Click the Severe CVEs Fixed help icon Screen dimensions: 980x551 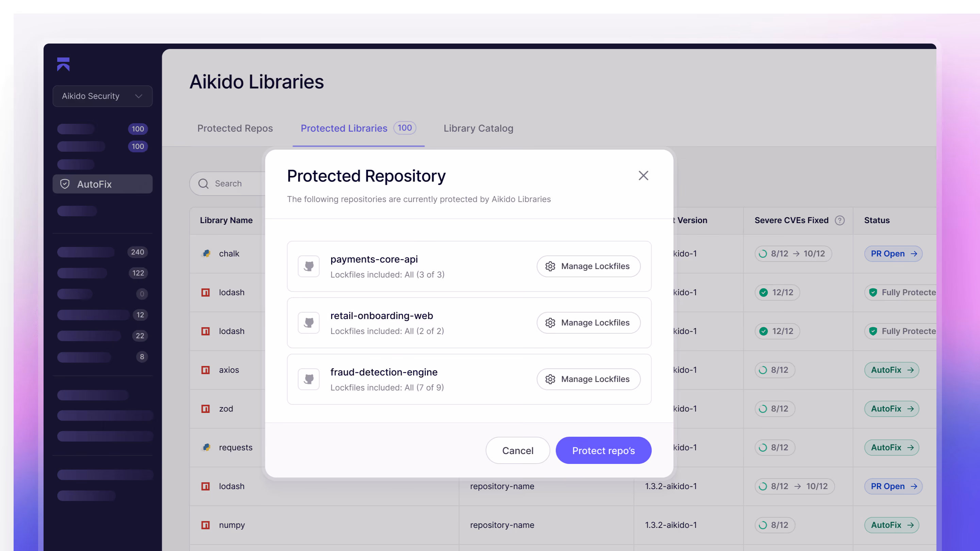point(839,220)
